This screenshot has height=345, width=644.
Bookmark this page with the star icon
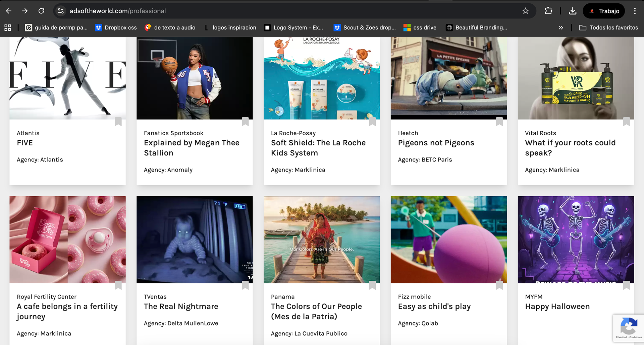tap(526, 11)
